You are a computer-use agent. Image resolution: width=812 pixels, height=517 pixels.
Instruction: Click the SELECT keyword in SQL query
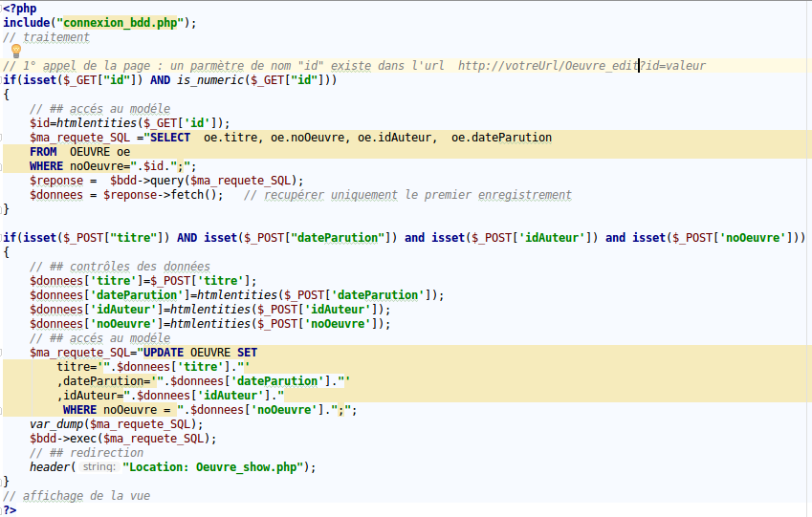click(169, 137)
